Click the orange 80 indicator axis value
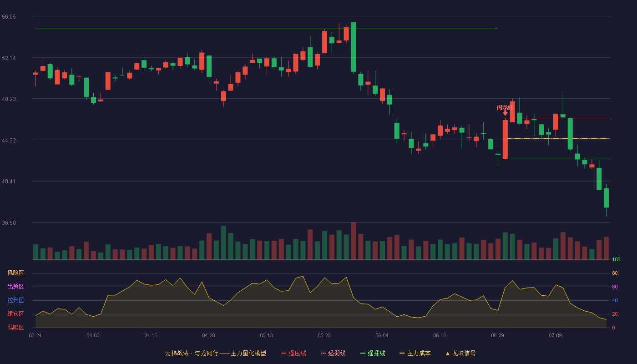This screenshot has width=637, height=364. click(615, 273)
